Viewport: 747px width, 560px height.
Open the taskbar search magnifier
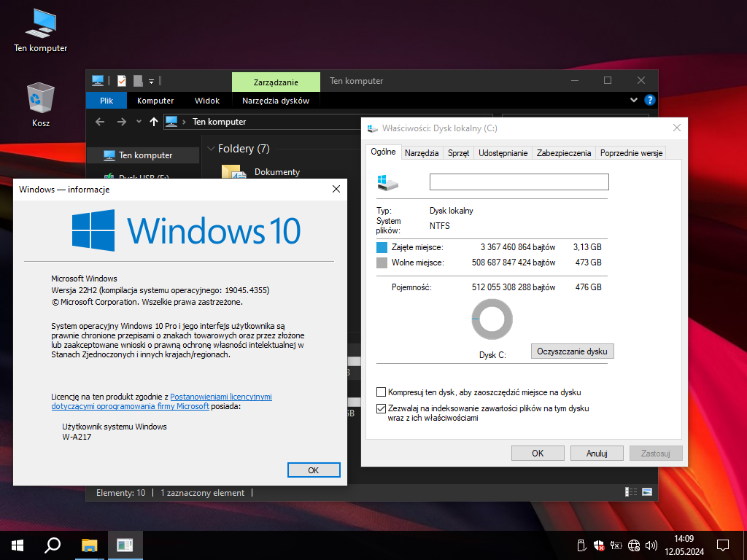click(x=53, y=545)
